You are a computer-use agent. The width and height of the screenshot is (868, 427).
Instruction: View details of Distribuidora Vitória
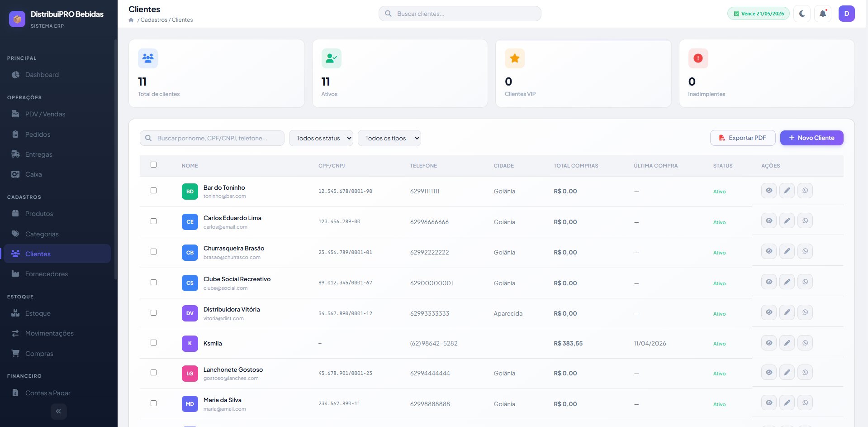click(769, 312)
